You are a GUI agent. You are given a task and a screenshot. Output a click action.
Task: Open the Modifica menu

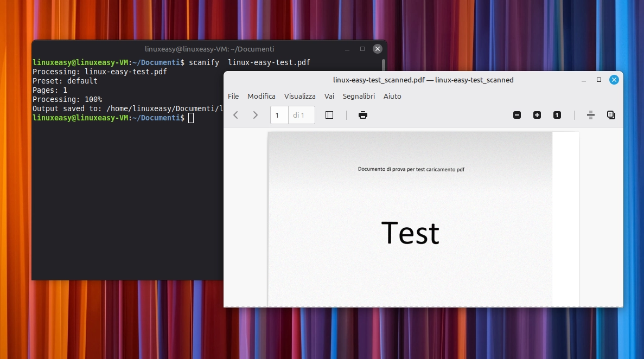(262, 96)
